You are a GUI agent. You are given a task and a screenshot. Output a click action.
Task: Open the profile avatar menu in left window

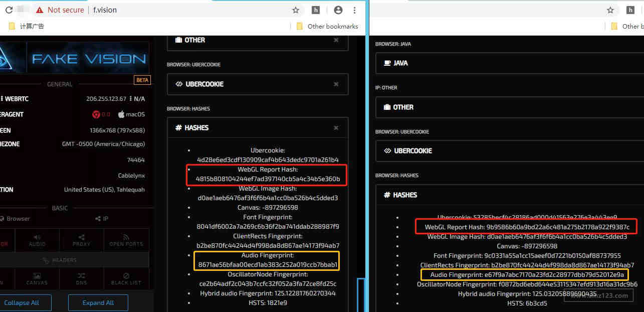coord(338,10)
